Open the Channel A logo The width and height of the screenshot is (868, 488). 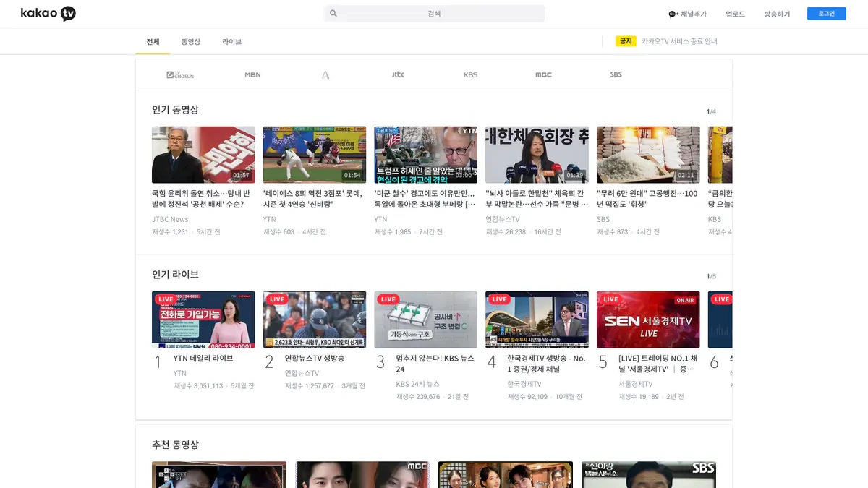click(x=325, y=74)
